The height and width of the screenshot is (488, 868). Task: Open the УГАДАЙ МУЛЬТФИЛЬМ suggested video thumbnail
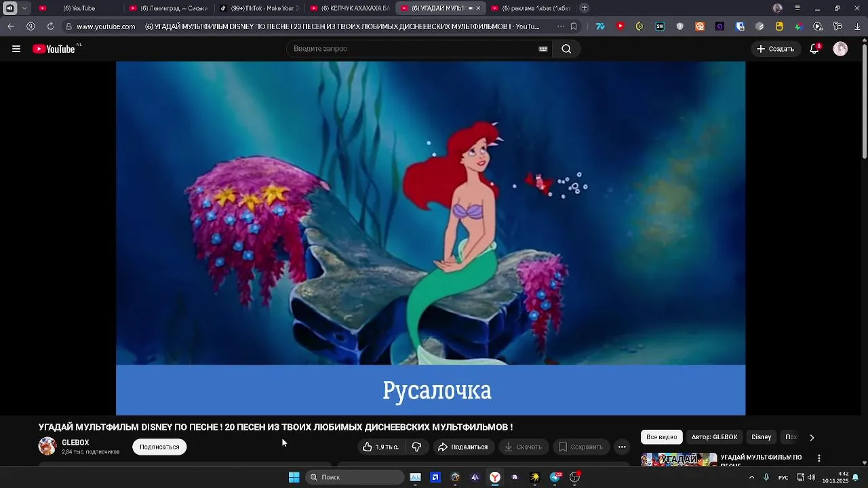[679, 460]
